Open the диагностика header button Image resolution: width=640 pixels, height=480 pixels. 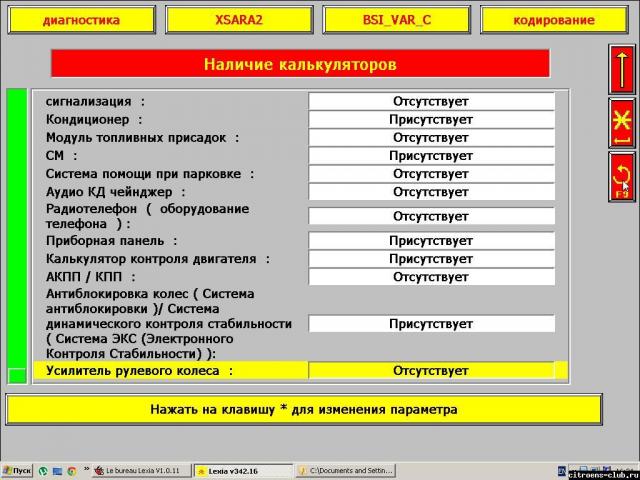tap(82, 20)
